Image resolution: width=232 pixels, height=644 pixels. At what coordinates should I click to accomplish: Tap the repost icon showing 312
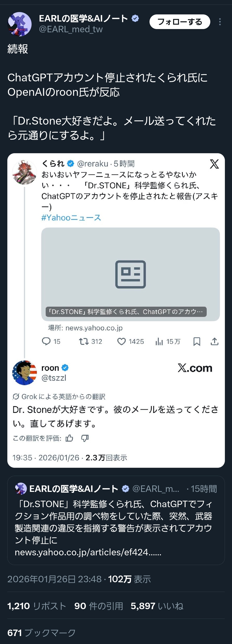84,341
